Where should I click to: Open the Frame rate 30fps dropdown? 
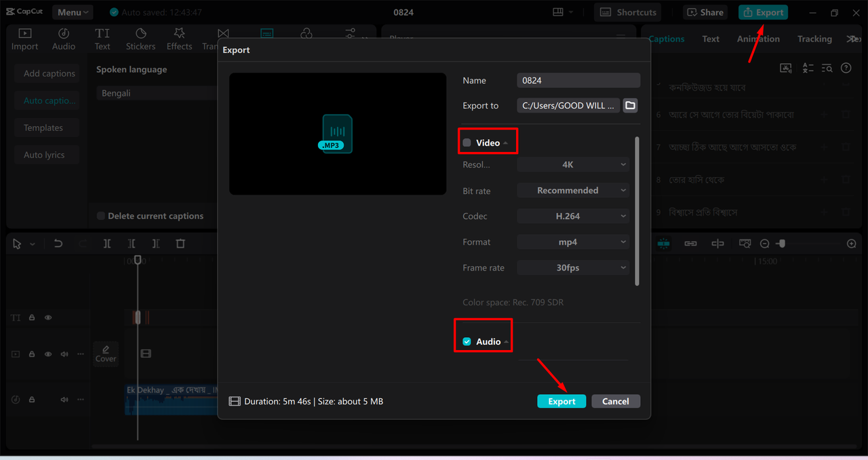coord(573,267)
